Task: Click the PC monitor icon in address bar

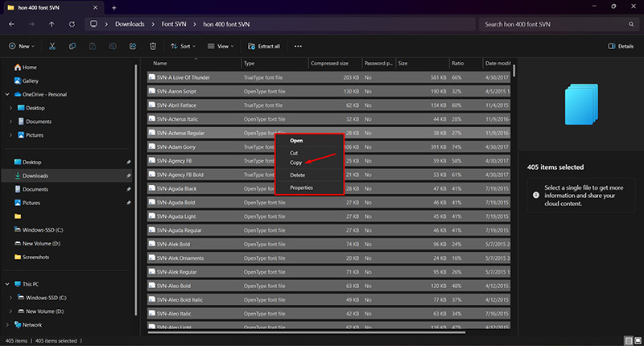Action: point(93,24)
